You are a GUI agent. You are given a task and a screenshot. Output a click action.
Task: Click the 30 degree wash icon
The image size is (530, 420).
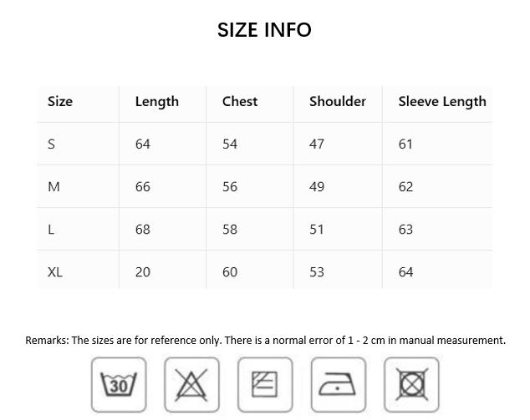119,385
